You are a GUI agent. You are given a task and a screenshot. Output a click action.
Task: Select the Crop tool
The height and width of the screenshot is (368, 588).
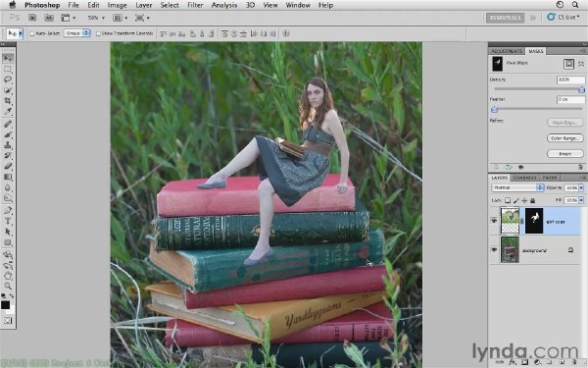point(8,101)
